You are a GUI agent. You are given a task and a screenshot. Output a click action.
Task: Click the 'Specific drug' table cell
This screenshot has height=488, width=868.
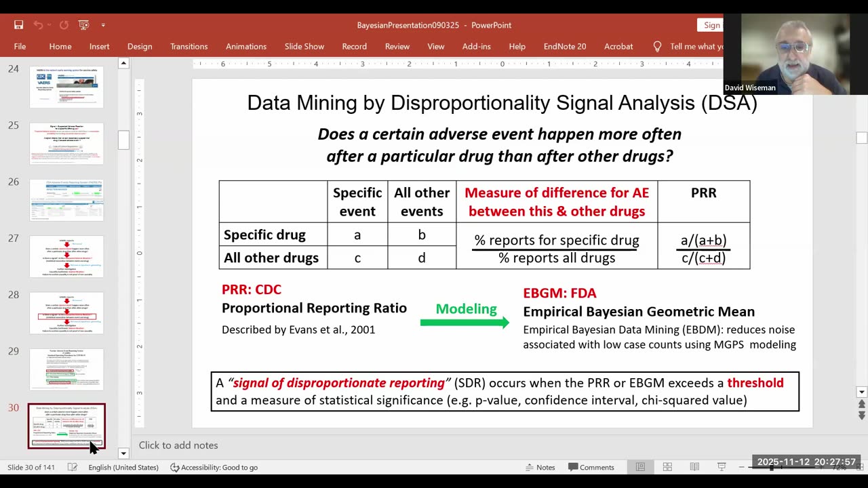(x=273, y=235)
